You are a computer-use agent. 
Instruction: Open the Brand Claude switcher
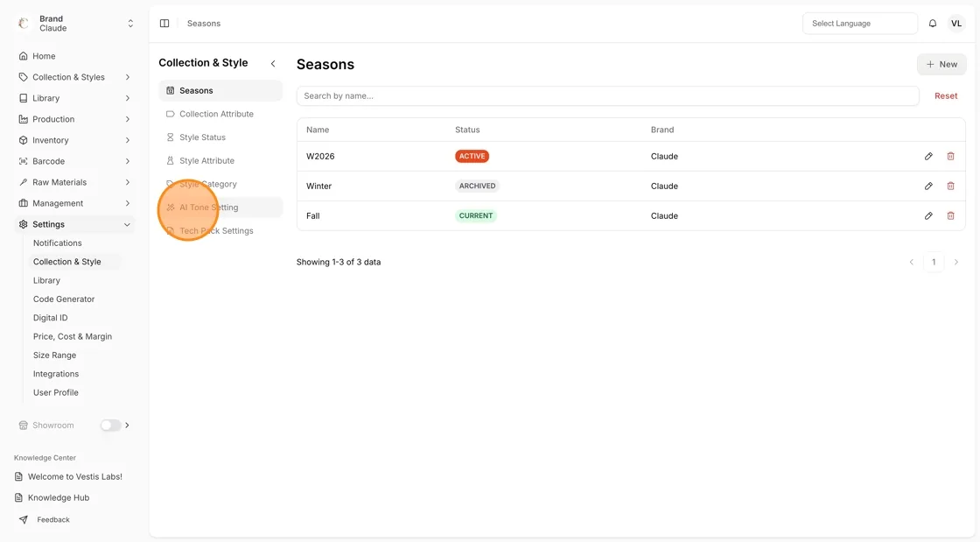click(130, 23)
